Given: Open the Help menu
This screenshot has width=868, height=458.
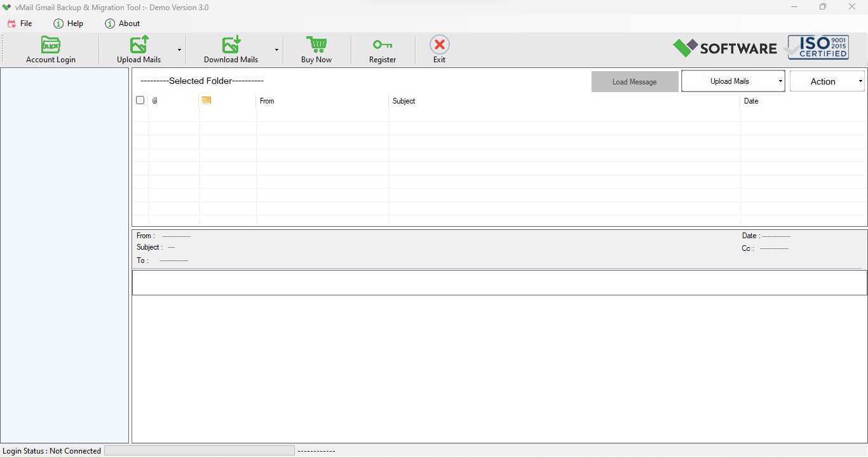Looking at the screenshot, I should 69,24.
